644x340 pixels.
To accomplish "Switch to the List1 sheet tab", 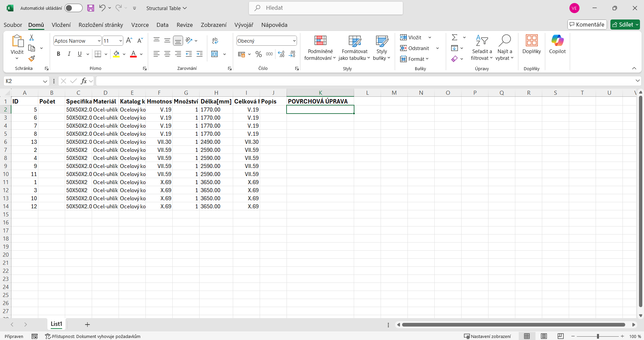I will [x=56, y=324].
